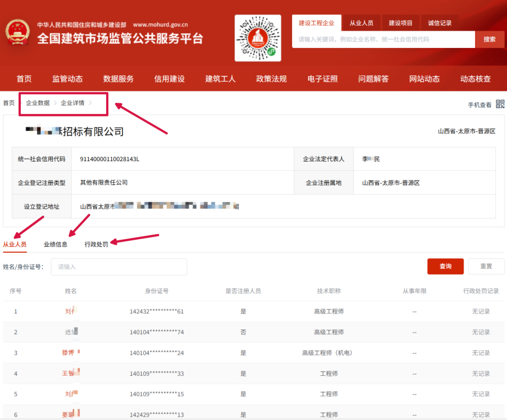Click 无记录 in row 1
This screenshot has width=507, height=420.
point(481,311)
